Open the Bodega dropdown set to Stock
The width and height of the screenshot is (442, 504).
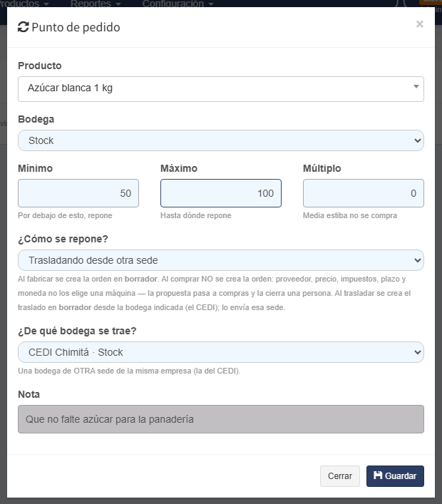click(221, 140)
